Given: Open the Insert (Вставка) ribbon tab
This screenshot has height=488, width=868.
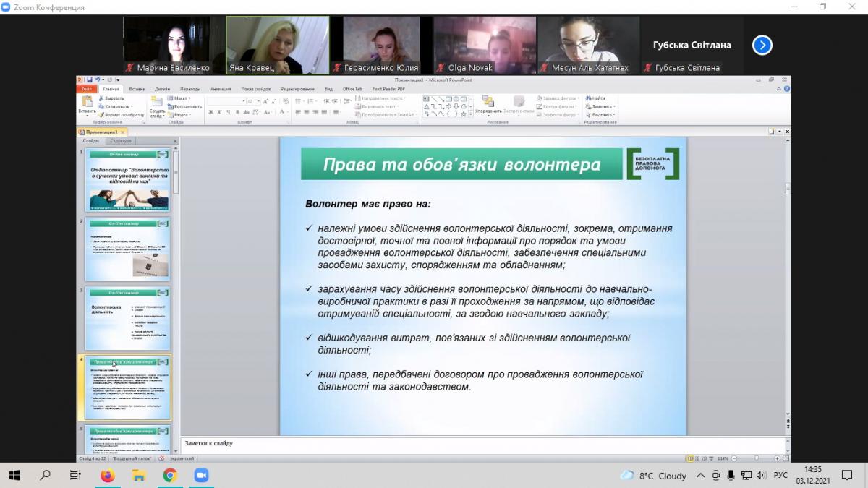Looking at the screenshot, I should pos(137,89).
